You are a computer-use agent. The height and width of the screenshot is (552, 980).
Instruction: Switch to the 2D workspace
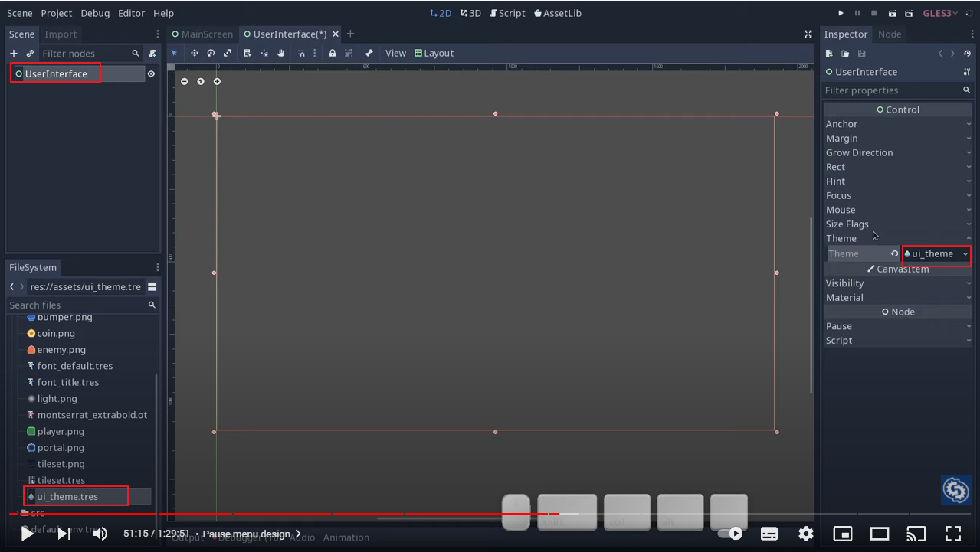tap(441, 13)
